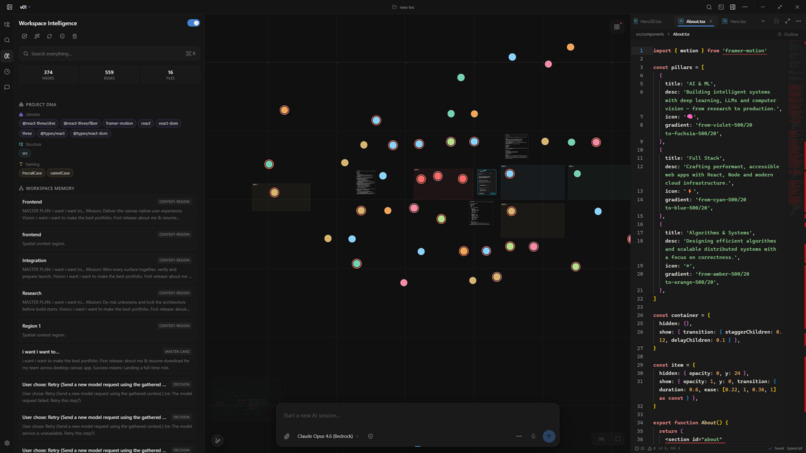Toggle the Outline panel
806x453 pixels.
pos(788,34)
